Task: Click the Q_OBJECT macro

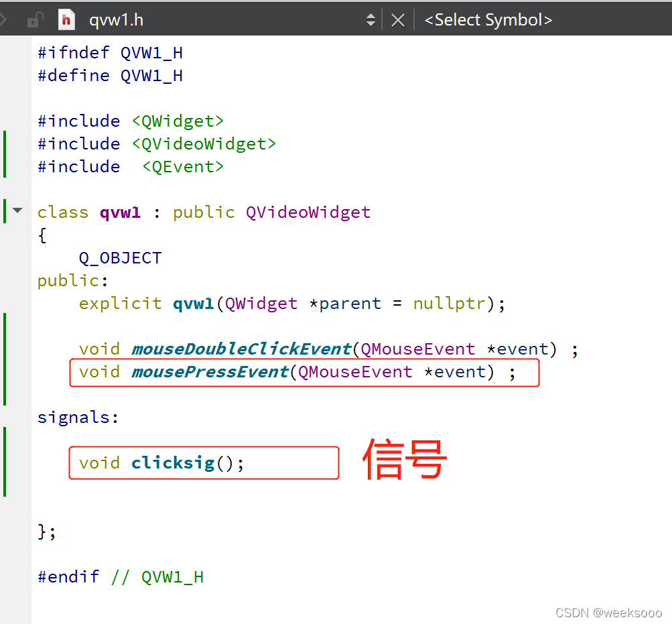Action: click(120, 258)
